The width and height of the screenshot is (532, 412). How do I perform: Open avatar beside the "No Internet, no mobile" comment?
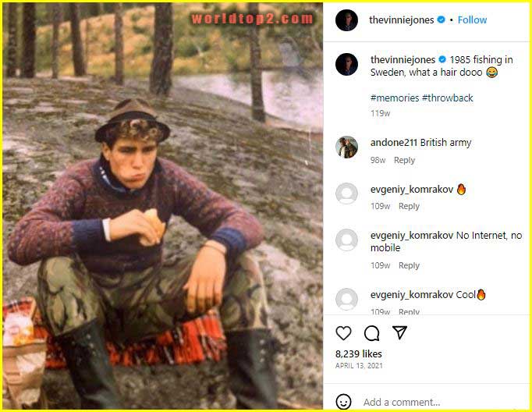coord(346,240)
